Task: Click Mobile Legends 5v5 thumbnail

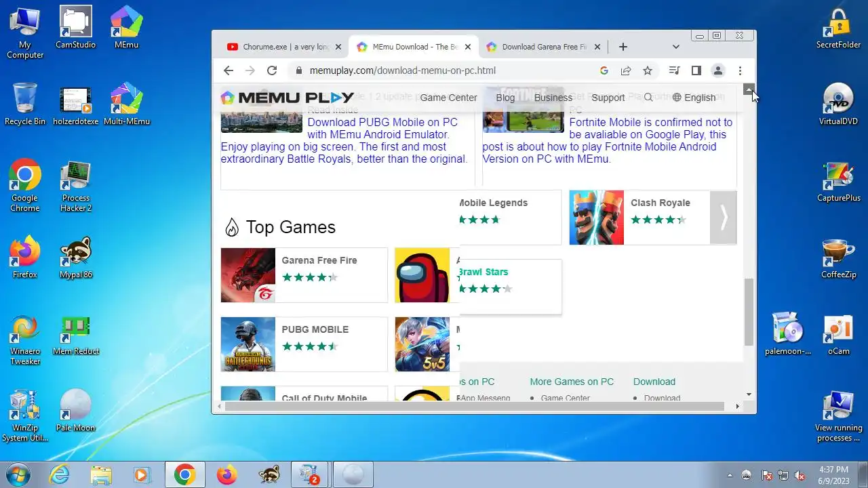Action: click(422, 344)
